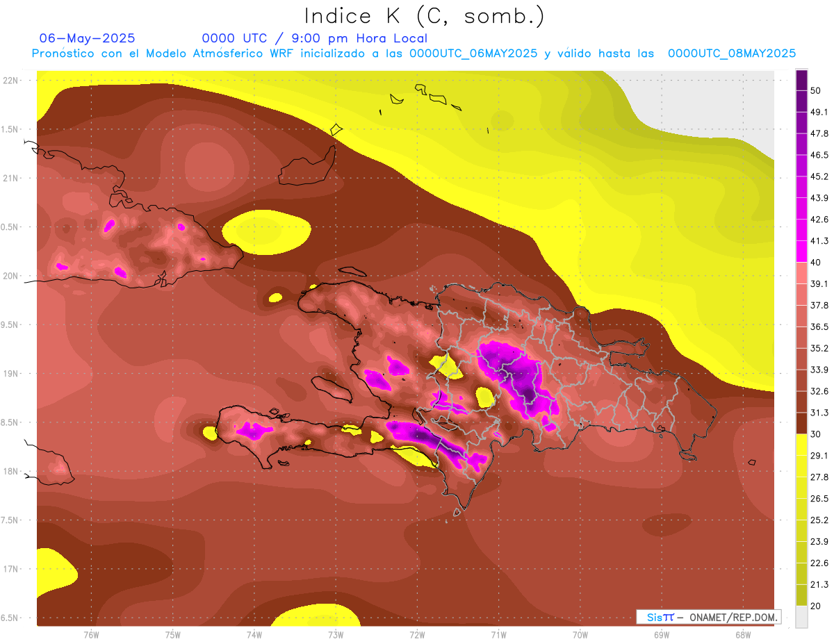The width and height of the screenshot is (834, 644).
Task: Pick the gray legend swatch below 20
Action: pos(801,616)
